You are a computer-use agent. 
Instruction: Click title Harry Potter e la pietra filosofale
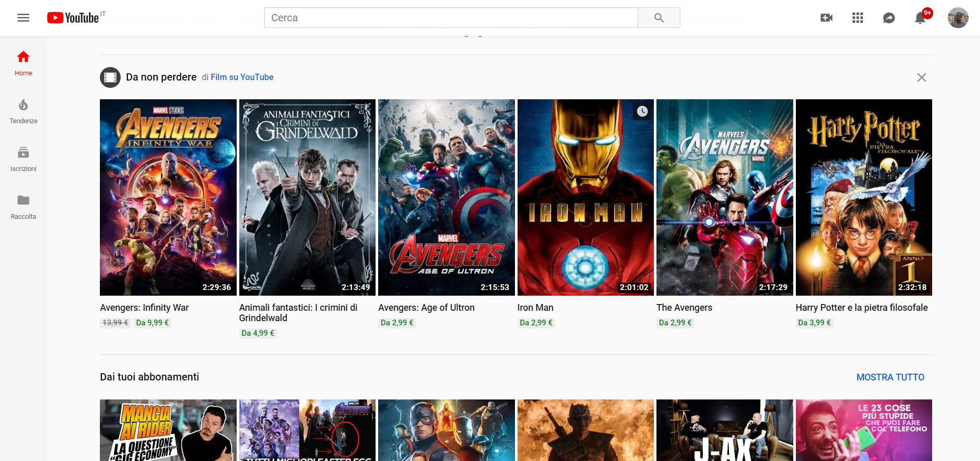[x=861, y=308]
